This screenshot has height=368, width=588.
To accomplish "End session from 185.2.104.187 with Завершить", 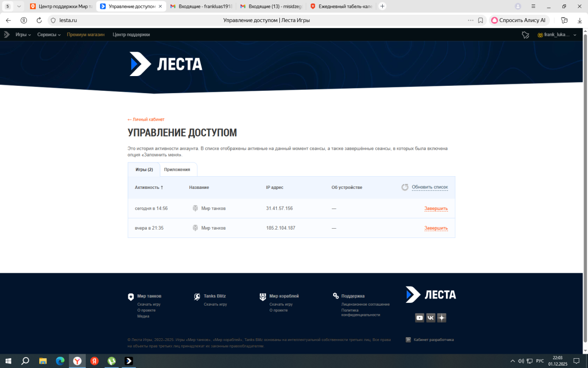I will 436,228.
